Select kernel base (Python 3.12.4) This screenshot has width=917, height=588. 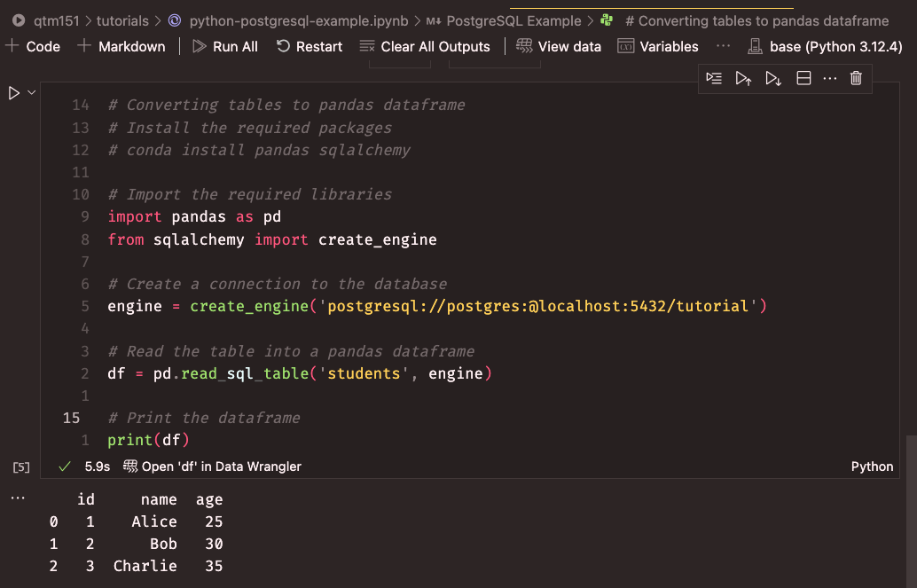coord(824,46)
